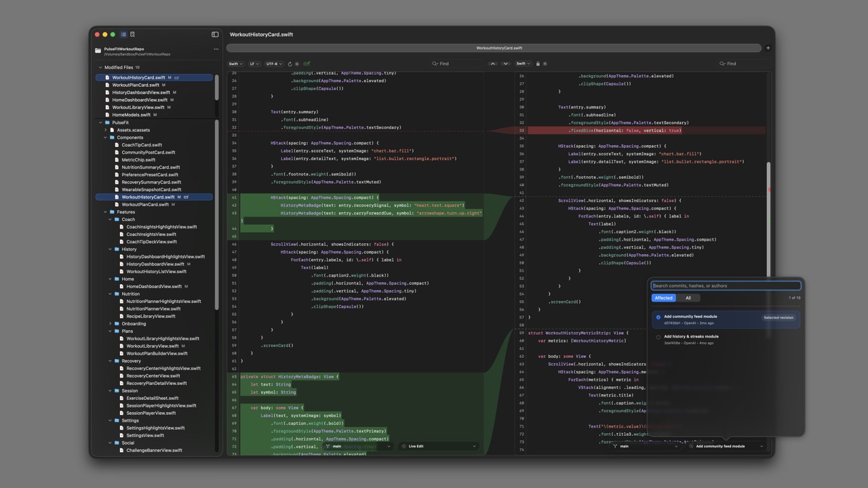Jump to next difference with down arrow

506,64
